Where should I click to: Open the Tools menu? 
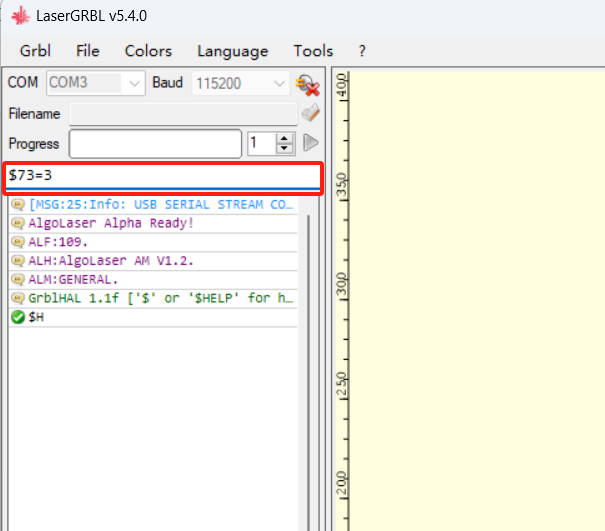tap(313, 51)
